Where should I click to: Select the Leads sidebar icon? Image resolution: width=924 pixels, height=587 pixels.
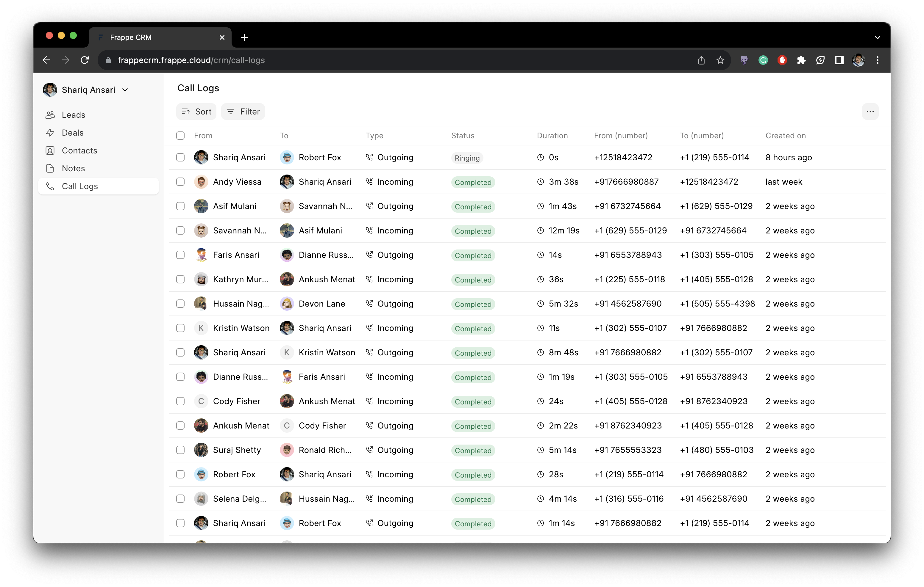pyautogui.click(x=50, y=115)
